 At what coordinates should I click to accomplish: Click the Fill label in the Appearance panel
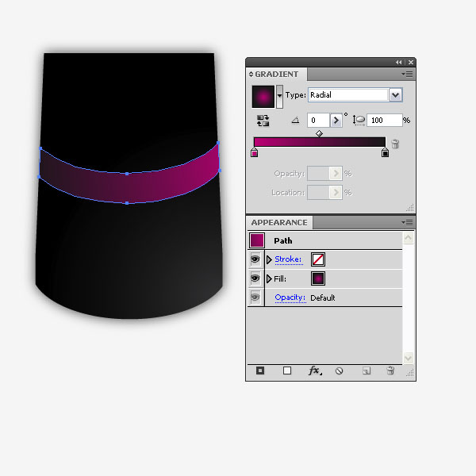tap(280, 278)
